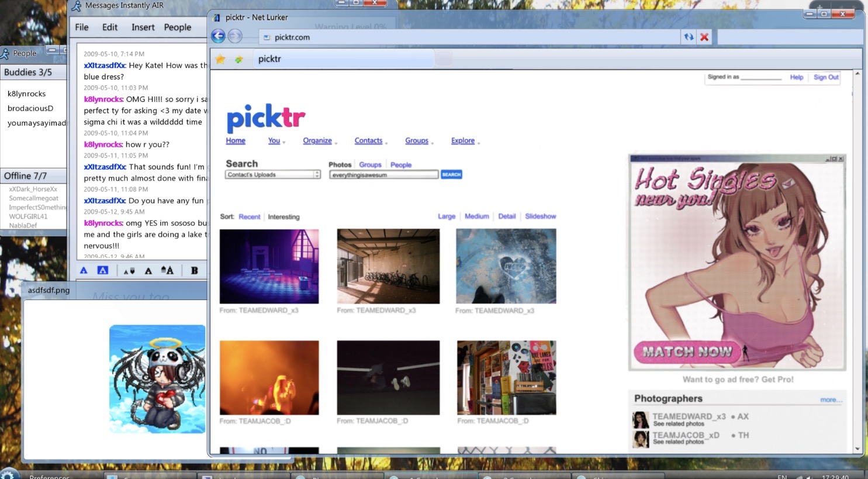Switch to the picktr browser tab
This screenshot has height=479, width=868.
pos(345,58)
